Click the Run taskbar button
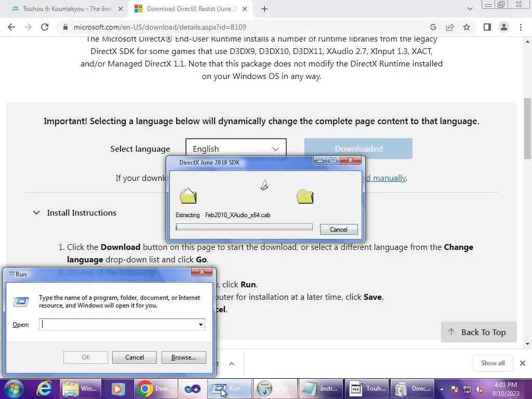Screen dimensions: 532x399 tap(229, 389)
